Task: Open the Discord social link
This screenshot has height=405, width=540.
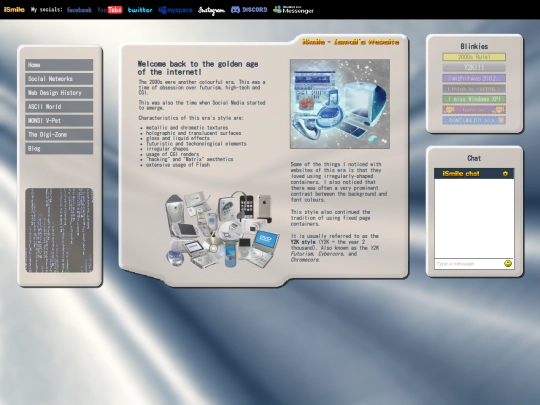Action: (249, 10)
